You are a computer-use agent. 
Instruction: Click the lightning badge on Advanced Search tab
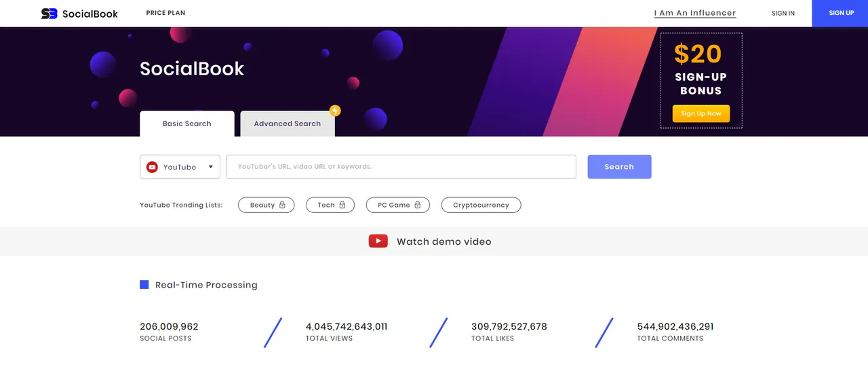pyautogui.click(x=335, y=111)
